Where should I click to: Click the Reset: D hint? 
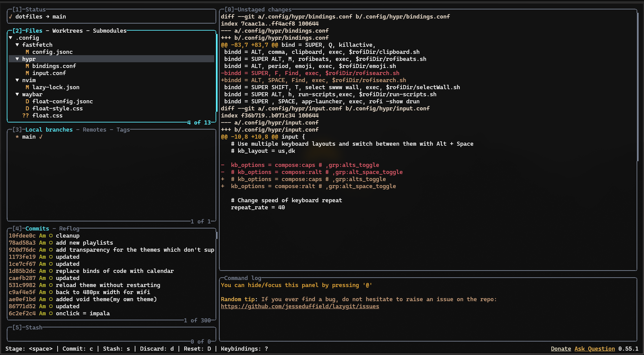pyautogui.click(x=197, y=349)
